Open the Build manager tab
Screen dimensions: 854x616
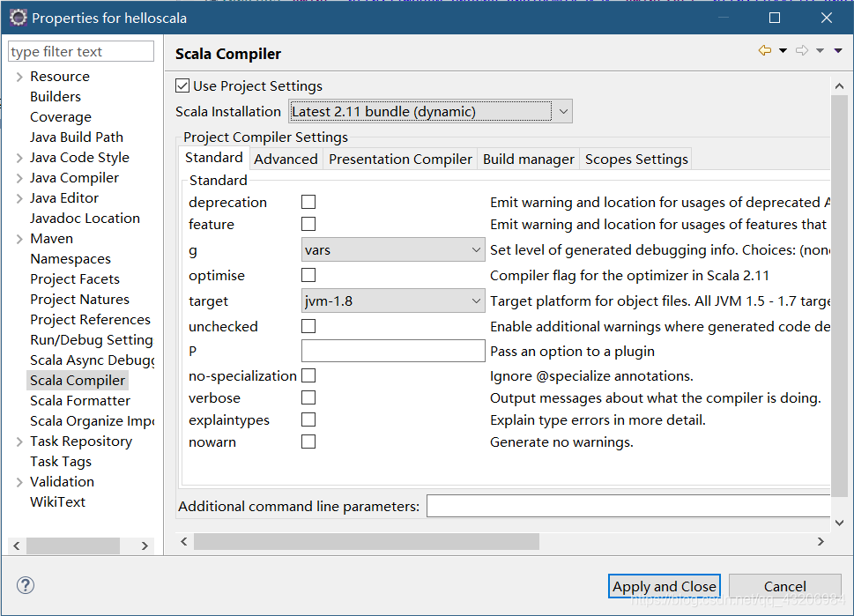[x=528, y=159]
